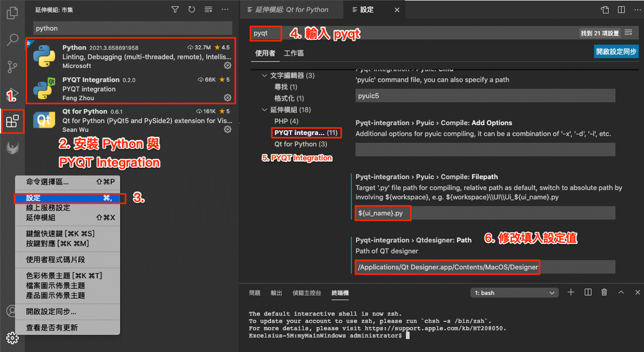Choose 按鍵對應 from the menu
Viewport: 644px width, 352px height.
(x=68, y=244)
